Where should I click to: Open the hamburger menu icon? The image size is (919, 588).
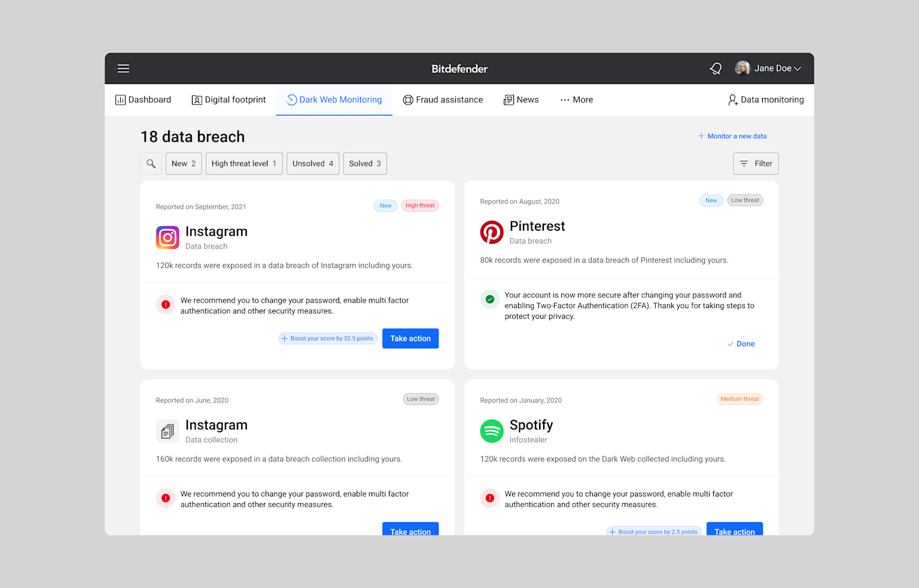click(123, 68)
